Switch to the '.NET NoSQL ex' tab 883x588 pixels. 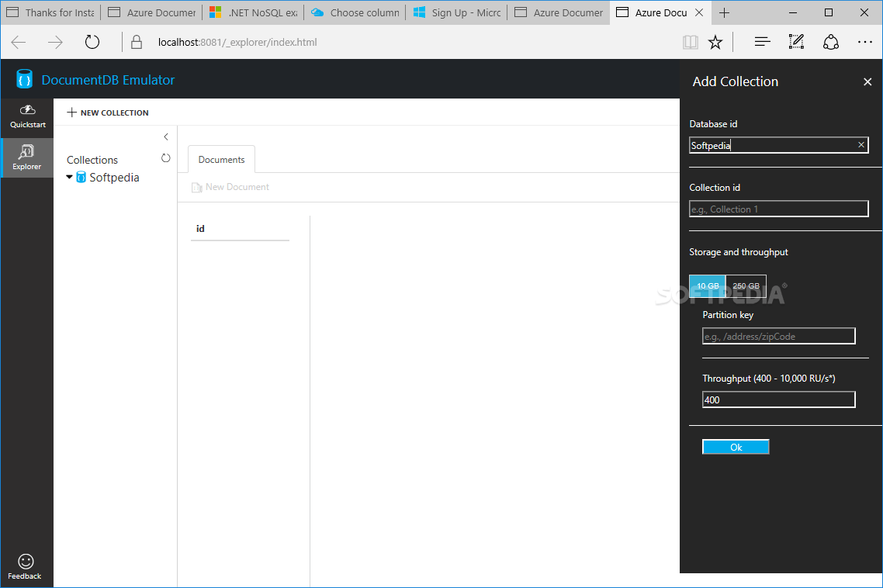click(254, 12)
